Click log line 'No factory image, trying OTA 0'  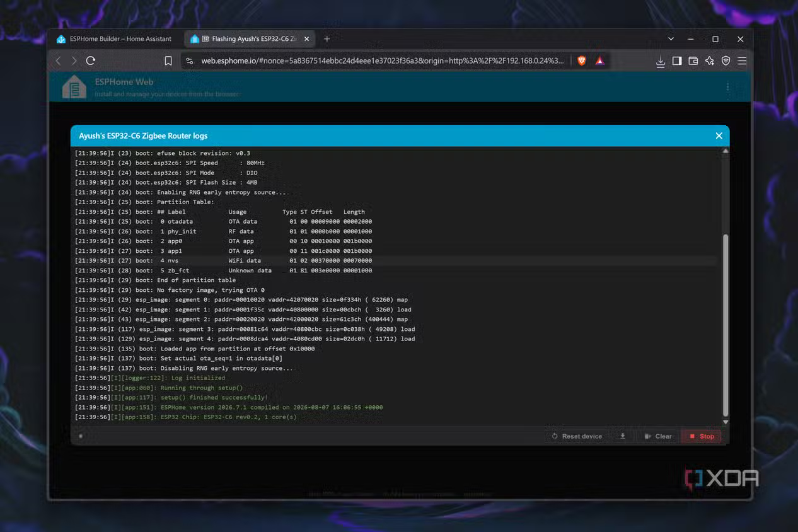click(x=170, y=290)
